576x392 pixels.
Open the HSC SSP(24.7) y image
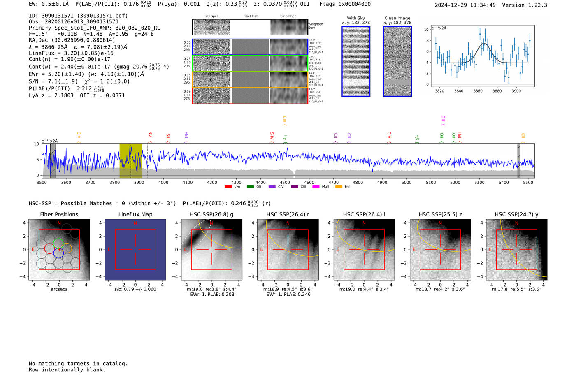pos(517,250)
